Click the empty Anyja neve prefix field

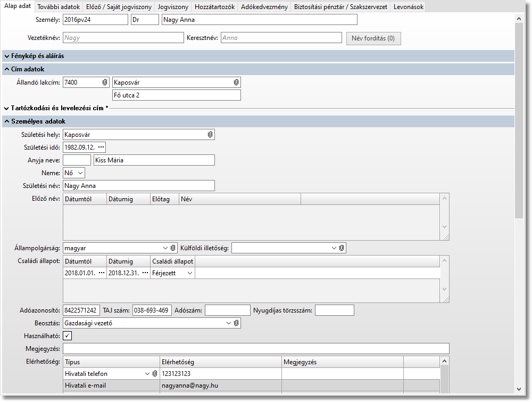click(x=77, y=160)
